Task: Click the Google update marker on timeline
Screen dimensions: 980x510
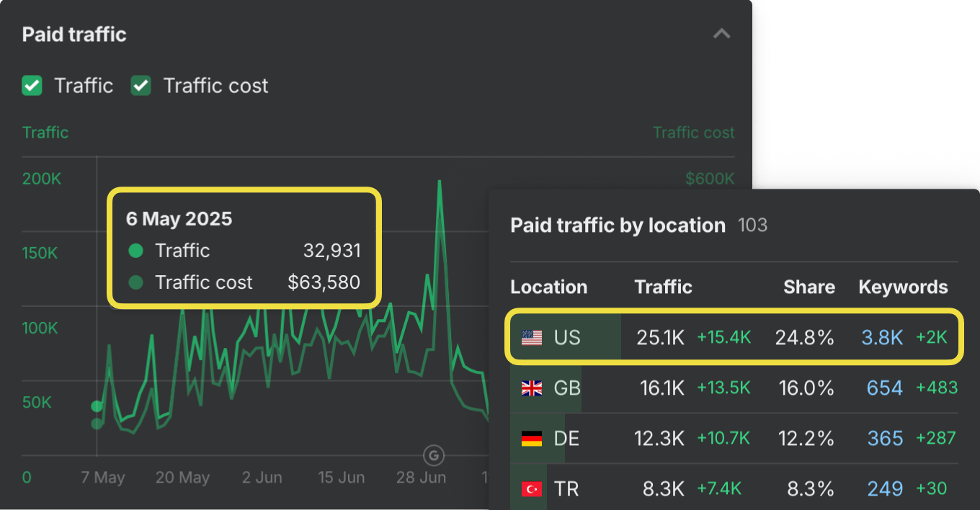Action: click(433, 455)
